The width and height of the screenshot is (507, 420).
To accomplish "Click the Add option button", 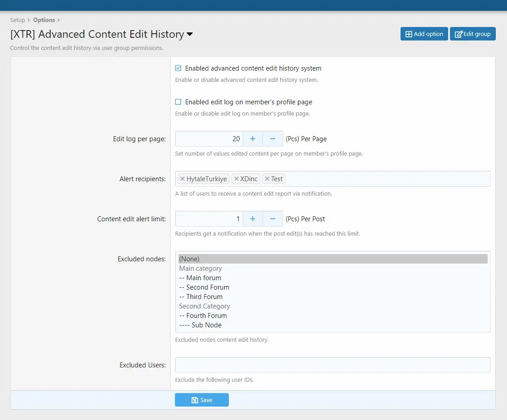I will pos(424,34).
